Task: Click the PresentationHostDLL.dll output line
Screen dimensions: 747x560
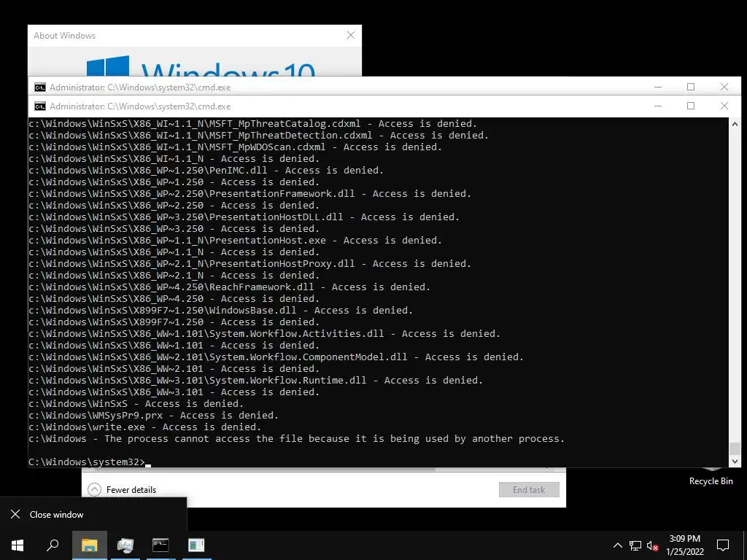Action: (x=244, y=217)
